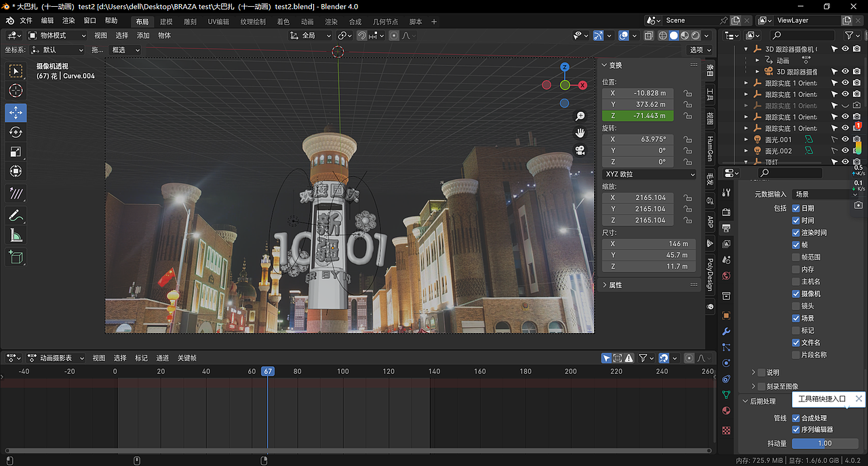Select the Move tool in left toolbar
Screen dimensions: 868x466
pos(16,113)
